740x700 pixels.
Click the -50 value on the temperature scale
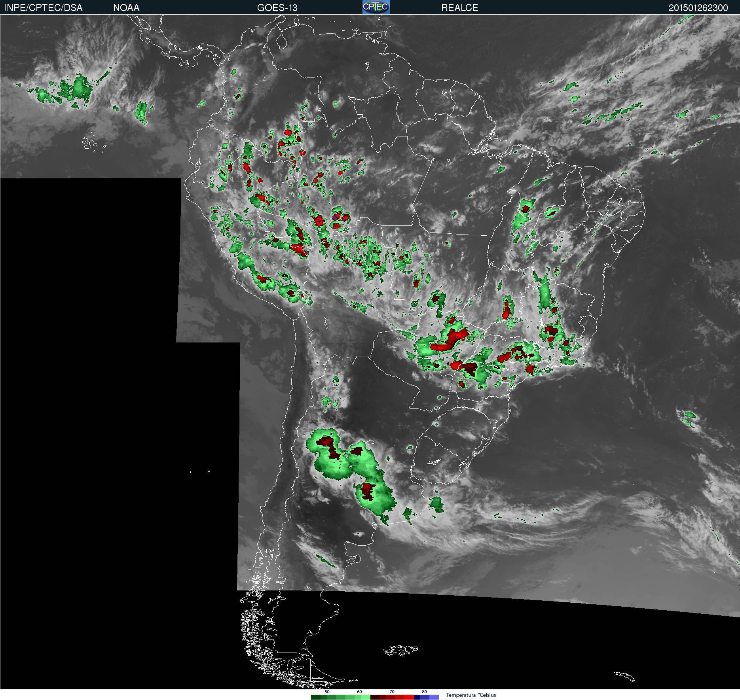(326, 692)
